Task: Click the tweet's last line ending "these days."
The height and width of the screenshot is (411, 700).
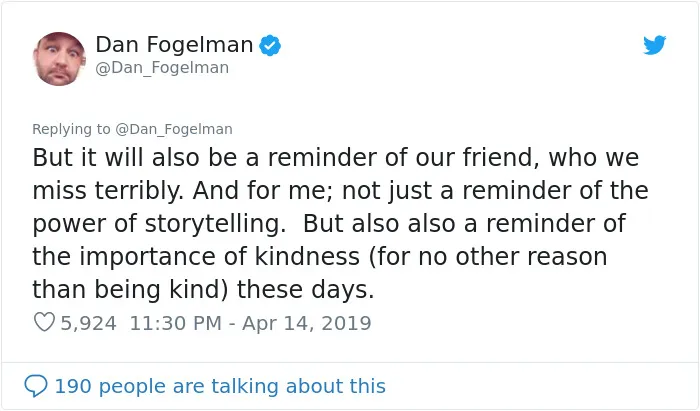Action: click(203, 290)
